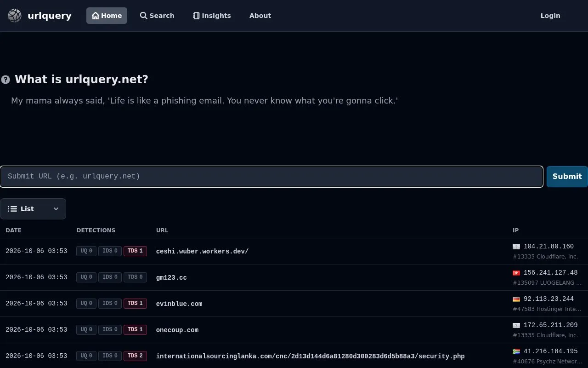Click the URL column header
The image size is (588, 368).
162,230
